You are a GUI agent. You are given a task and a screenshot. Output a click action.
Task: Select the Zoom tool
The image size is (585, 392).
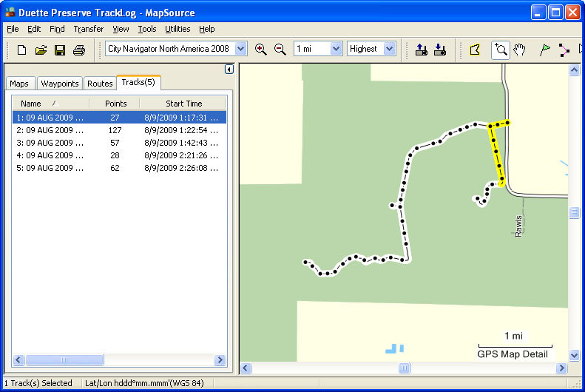pyautogui.click(x=500, y=50)
